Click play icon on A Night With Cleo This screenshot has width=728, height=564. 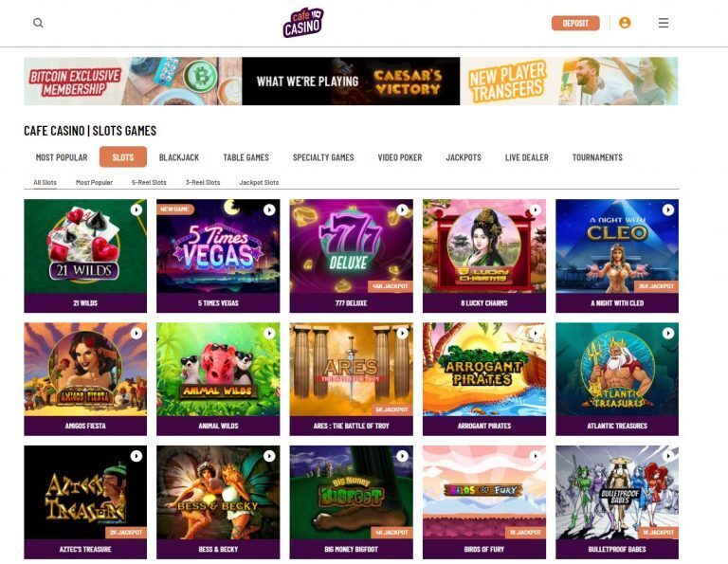pos(668,209)
